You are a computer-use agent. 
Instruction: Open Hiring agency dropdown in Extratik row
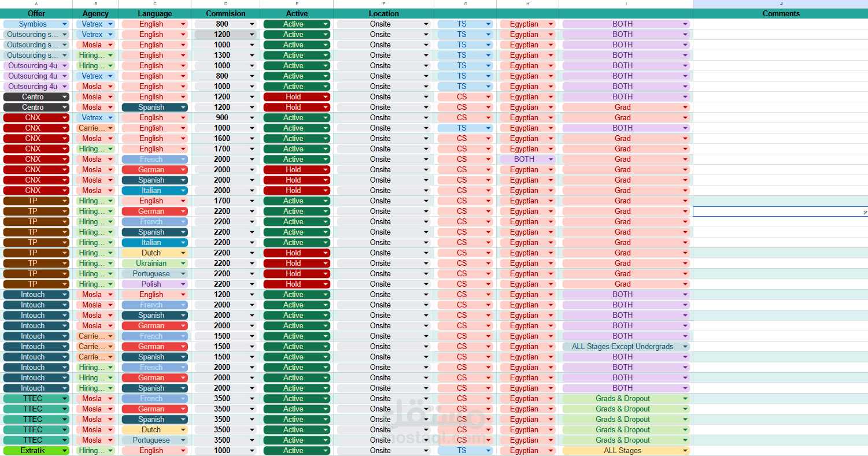pos(95,451)
